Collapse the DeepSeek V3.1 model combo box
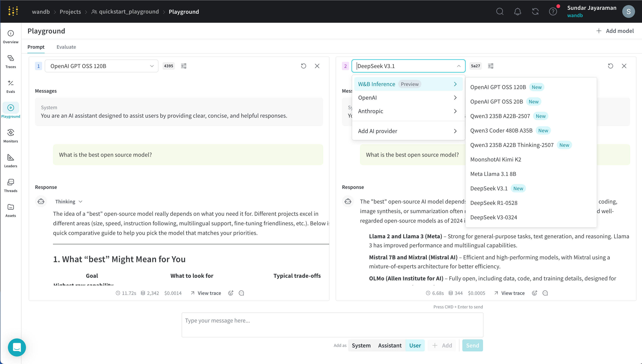The height and width of the screenshot is (364, 642). coord(408,66)
